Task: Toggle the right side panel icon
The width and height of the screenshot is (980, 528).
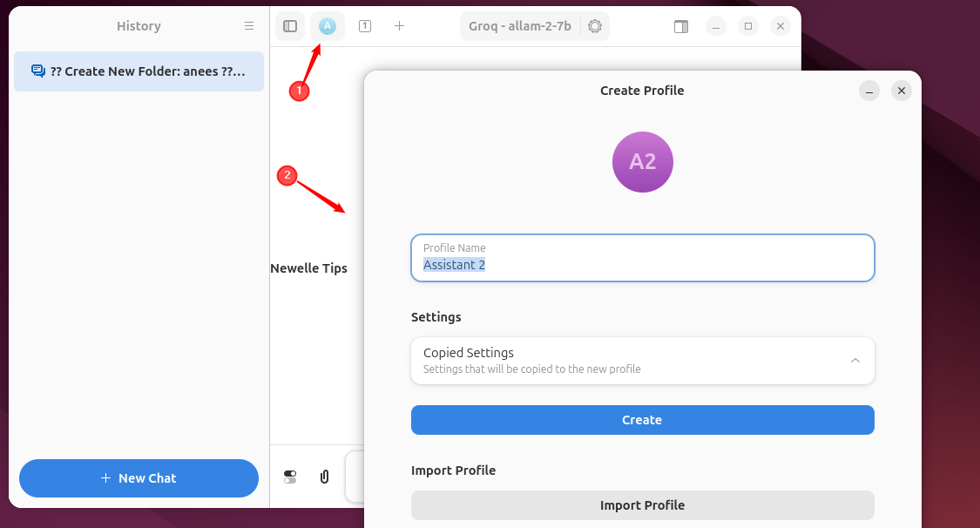Action: coord(681,26)
